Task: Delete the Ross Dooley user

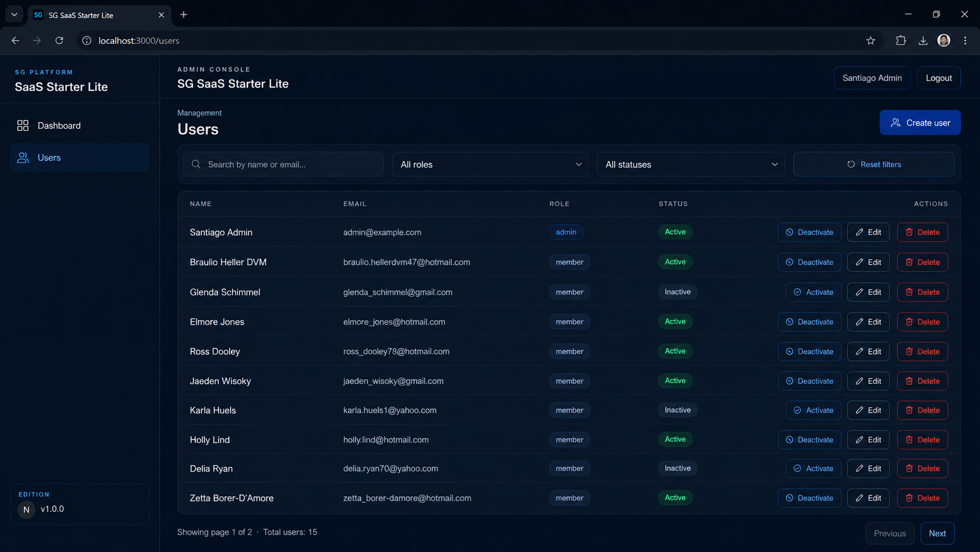Action: 922,351
